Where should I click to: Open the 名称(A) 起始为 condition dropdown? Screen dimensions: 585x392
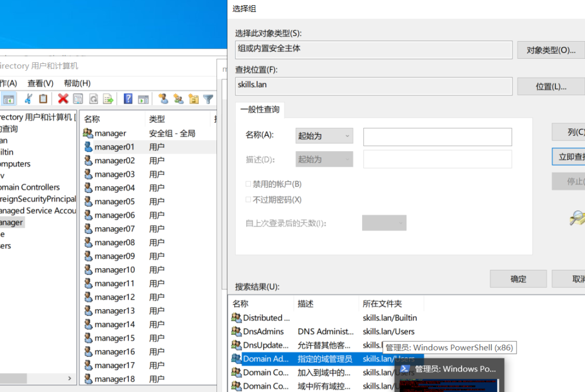tap(324, 136)
